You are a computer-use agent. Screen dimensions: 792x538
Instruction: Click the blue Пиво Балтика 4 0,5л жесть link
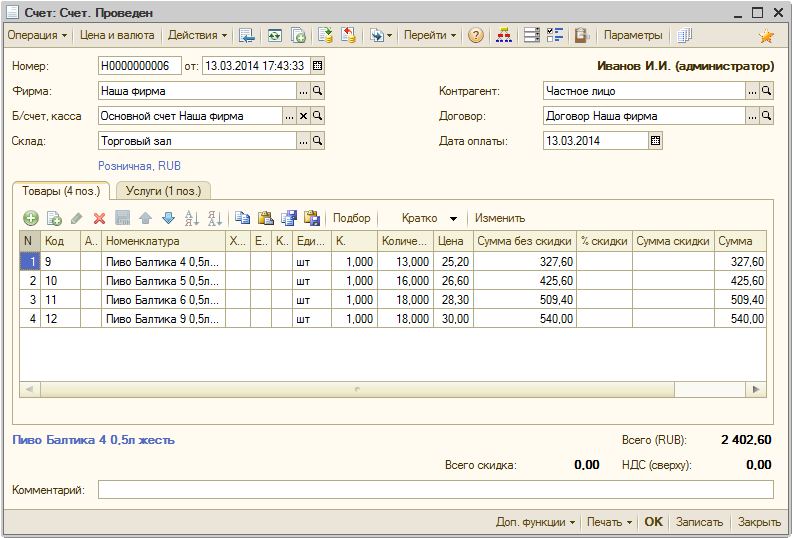pos(93,440)
